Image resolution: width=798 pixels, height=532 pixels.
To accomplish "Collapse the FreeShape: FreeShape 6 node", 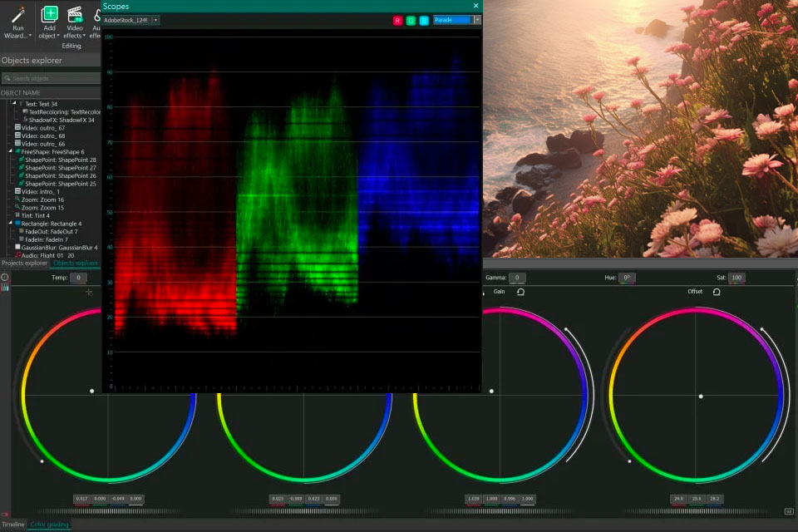I will [10, 151].
